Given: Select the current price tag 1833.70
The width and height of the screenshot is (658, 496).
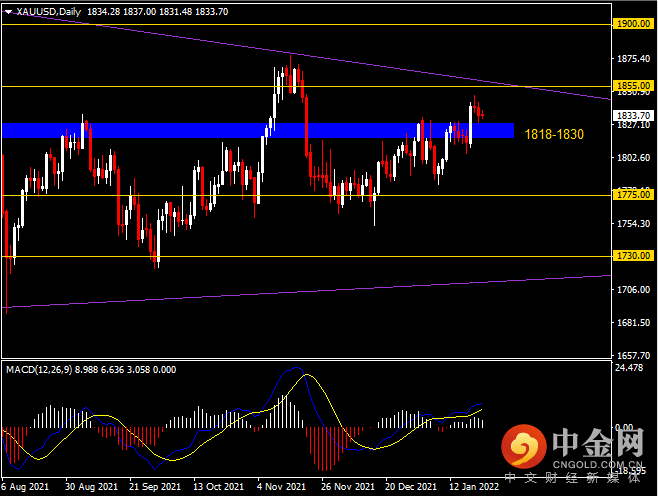Looking at the screenshot, I should click(633, 115).
